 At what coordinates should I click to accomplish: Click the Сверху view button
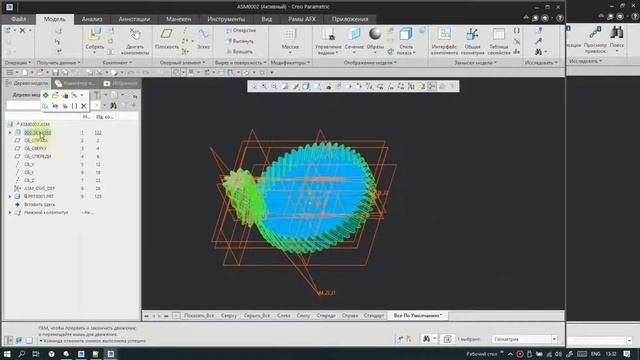click(x=229, y=316)
